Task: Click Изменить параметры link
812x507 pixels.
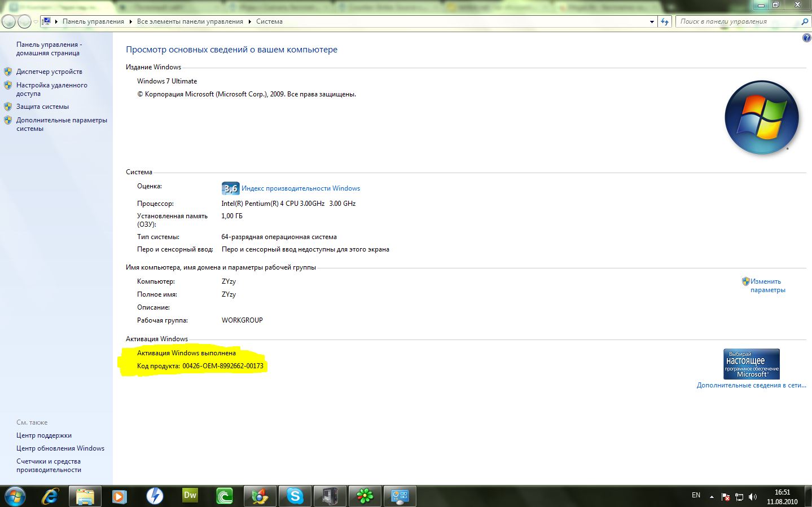Action: (767, 285)
